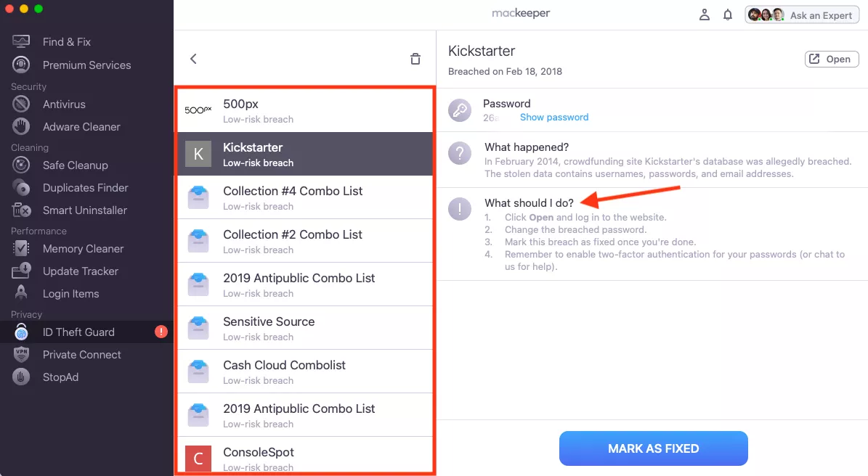Click Ask an Expert button
Viewport: 868px width, 476px height.
pyautogui.click(x=802, y=15)
